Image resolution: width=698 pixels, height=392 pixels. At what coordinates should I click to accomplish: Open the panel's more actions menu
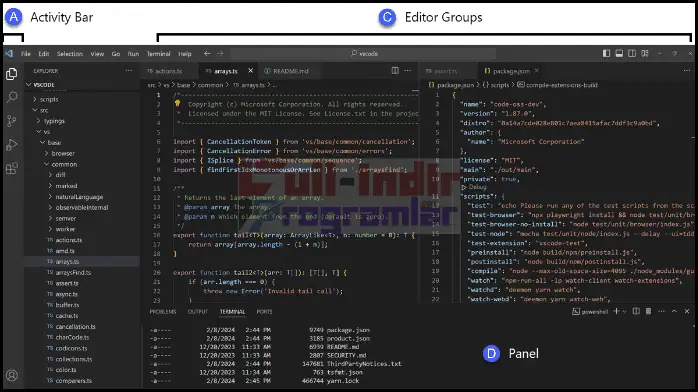pyautogui.click(x=661, y=311)
